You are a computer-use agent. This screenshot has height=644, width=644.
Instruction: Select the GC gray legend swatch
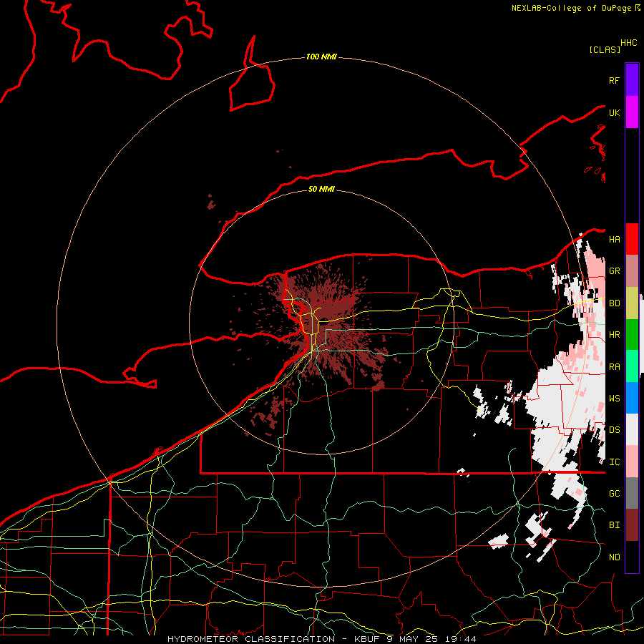pos(632,493)
